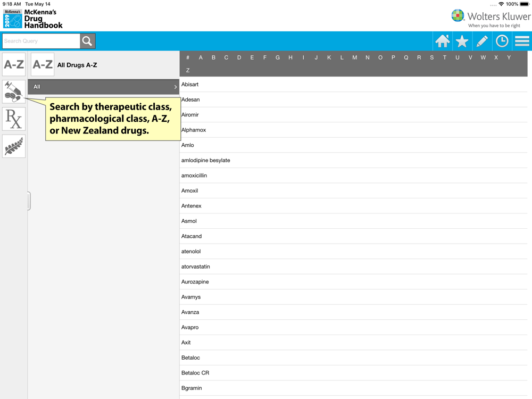Open the Betaloc CR drug entry
532x399 pixels.
click(x=354, y=373)
